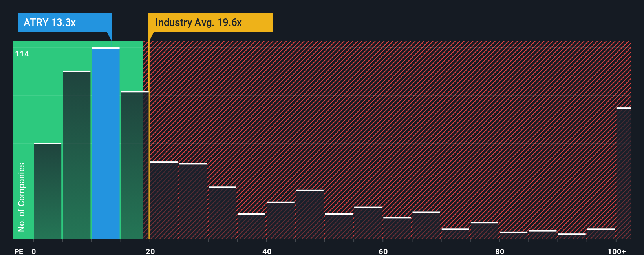Select the 100+ PE bar at far right

pos(624,173)
